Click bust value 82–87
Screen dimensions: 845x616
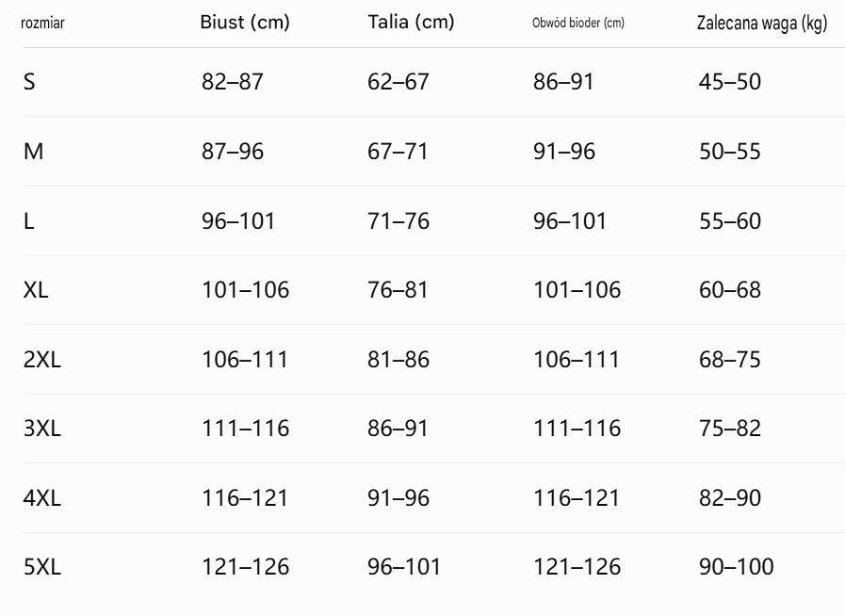click(x=233, y=82)
